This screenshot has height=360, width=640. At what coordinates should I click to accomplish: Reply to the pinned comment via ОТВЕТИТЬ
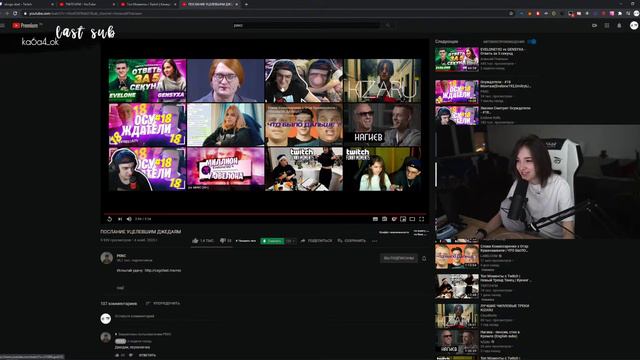147,355
